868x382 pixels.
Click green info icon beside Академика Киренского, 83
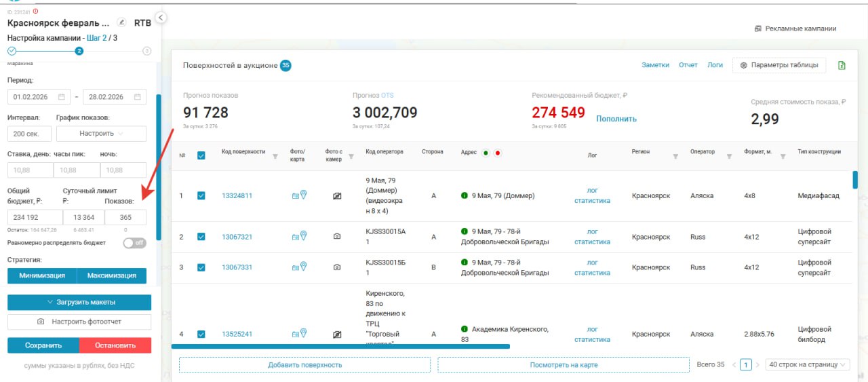465,329
